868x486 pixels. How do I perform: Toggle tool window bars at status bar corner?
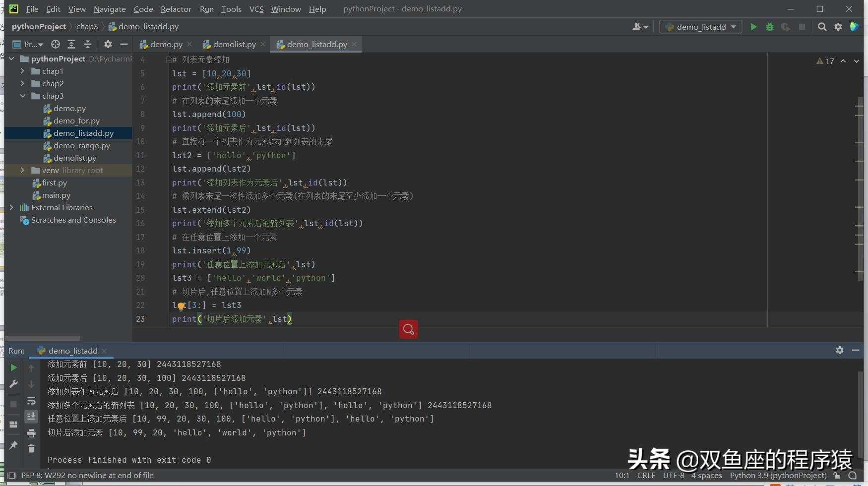(x=12, y=476)
